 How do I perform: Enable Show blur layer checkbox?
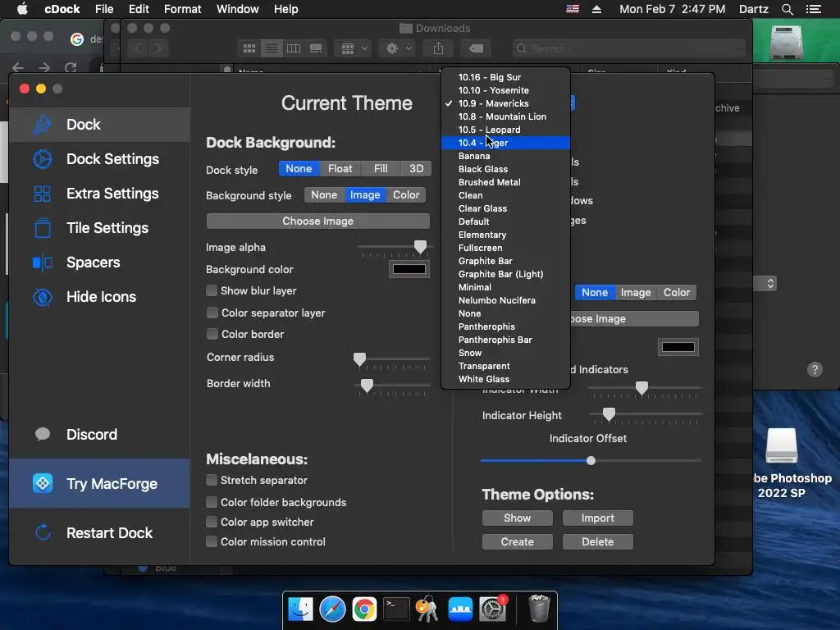(x=212, y=290)
